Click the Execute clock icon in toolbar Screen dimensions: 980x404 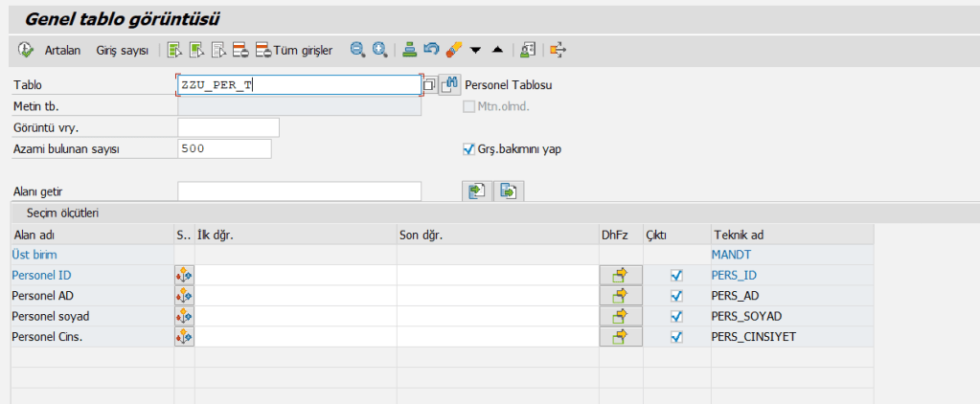point(26,50)
